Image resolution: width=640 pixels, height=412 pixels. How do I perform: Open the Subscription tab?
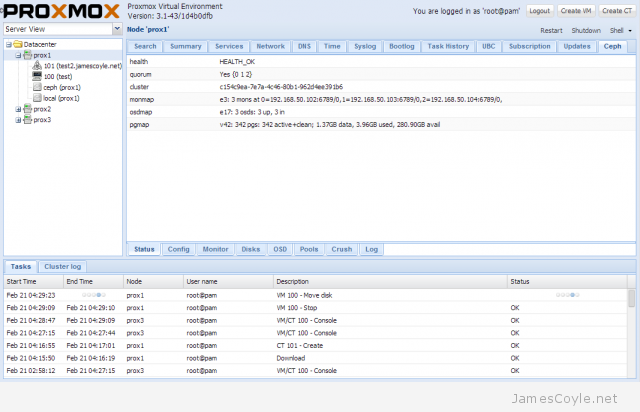[529, 47]
